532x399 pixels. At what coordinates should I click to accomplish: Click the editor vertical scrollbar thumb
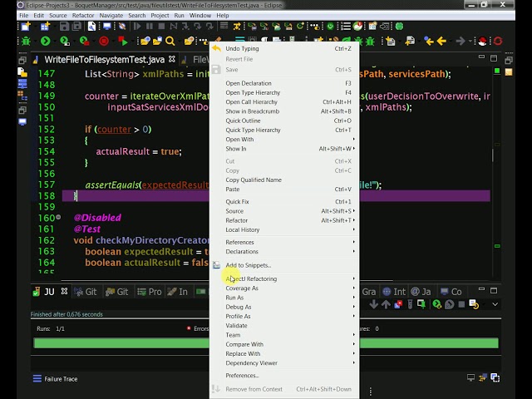[x=493, y=155]
